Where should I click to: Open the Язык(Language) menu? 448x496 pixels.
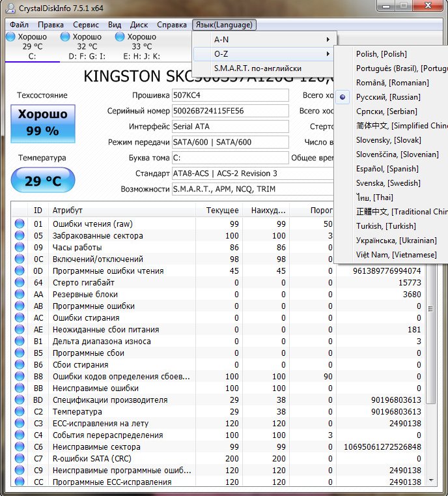point(224,25)
